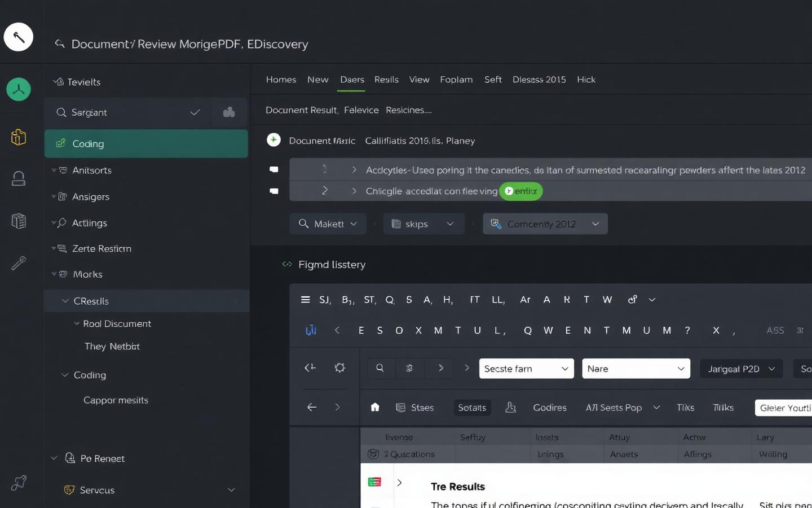Image resolution: width=812 pixels, height=508 pixels.
Task: Open the Secste farn combo box
Action: tap(527, 369)
